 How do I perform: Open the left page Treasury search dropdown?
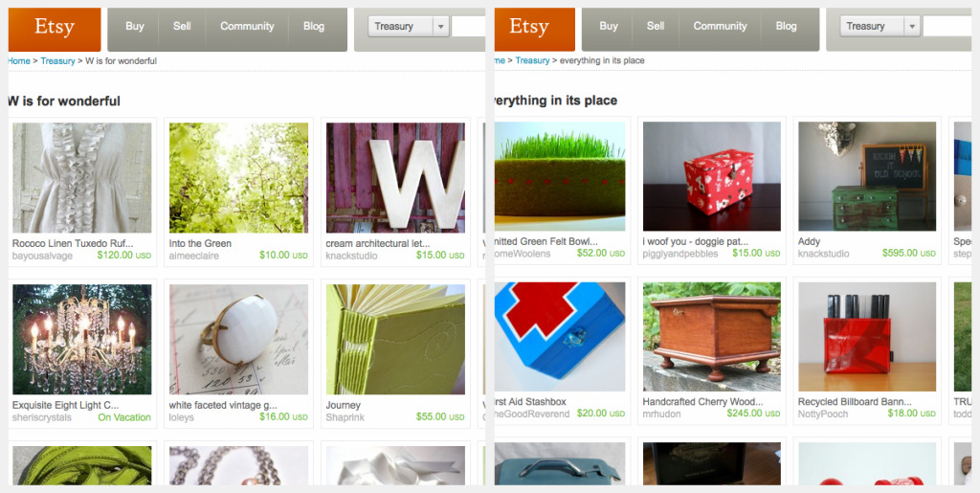[x=408, y=26]
